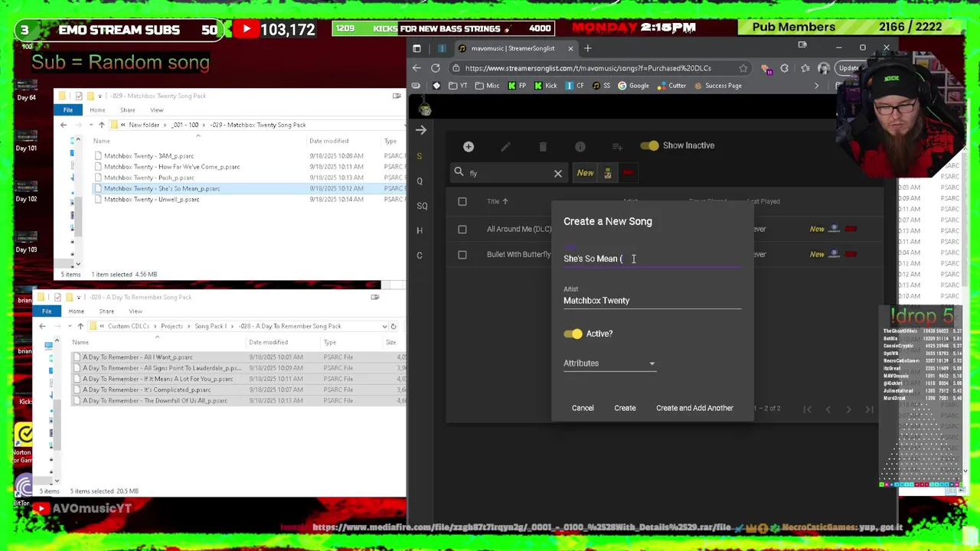
Task: Click the add-to-queue playlist icon
Action: 617,146
